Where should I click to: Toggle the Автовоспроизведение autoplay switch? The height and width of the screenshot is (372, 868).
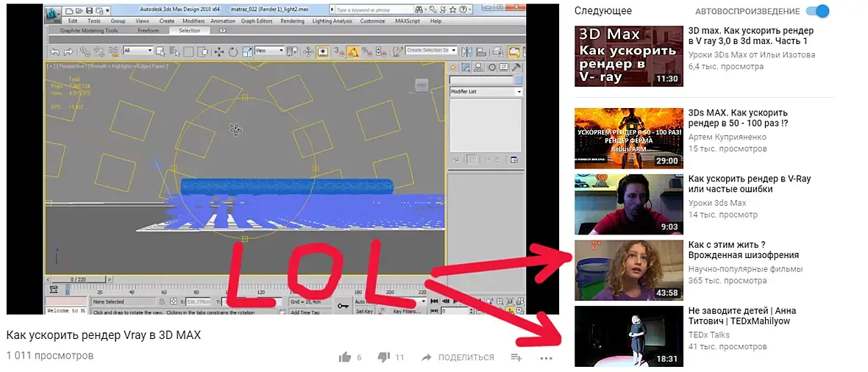[x=818, y=11]
